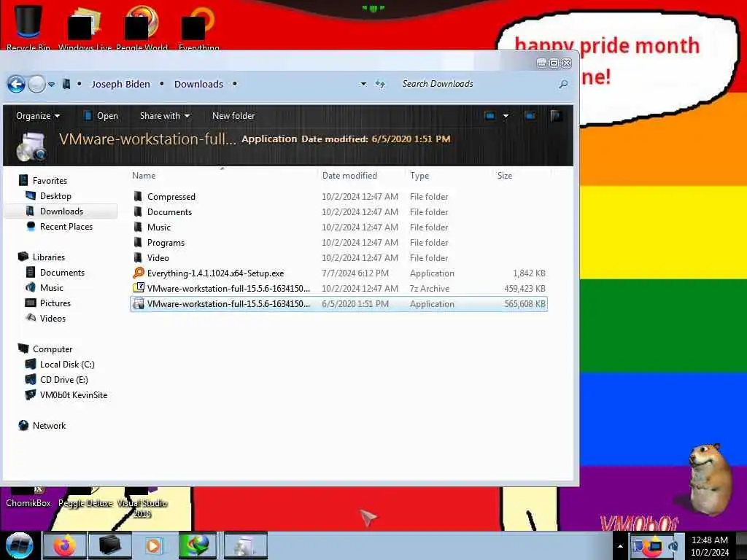
Task: Click the help icon in toolbar
Action: pyautogui.click(x=556, y=116)
